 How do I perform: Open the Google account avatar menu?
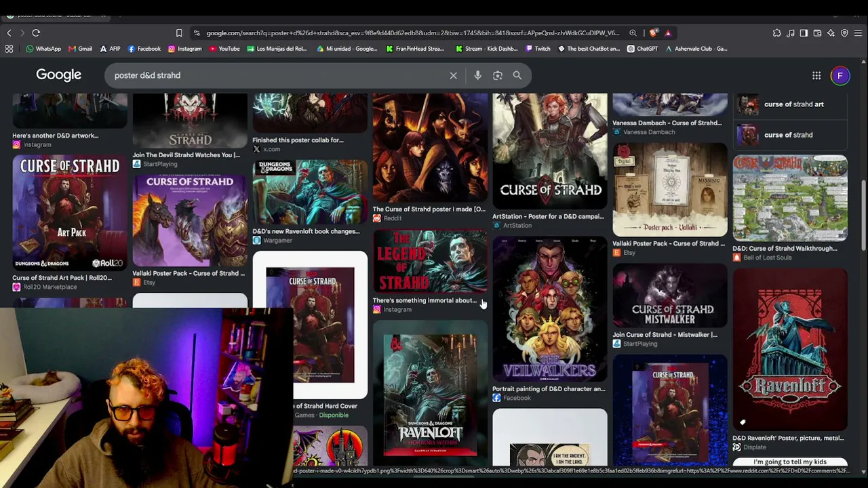point(840,75)
